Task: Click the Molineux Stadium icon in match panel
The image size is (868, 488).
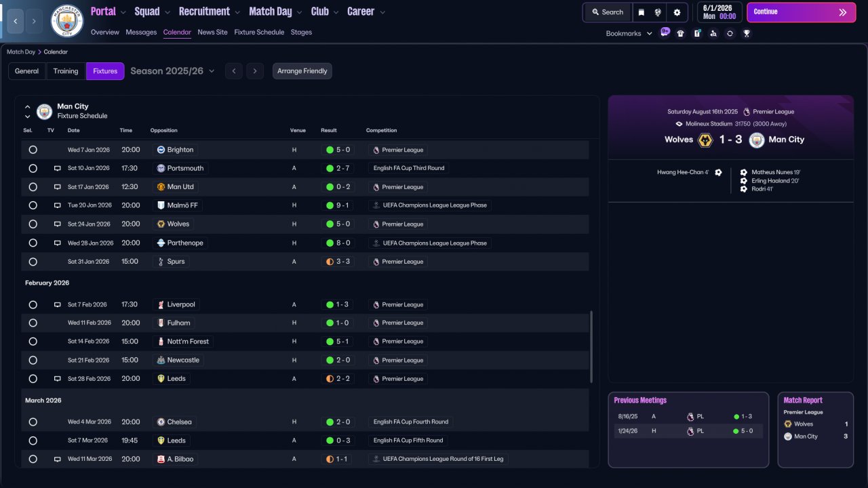Action: [x=679, y=124]
